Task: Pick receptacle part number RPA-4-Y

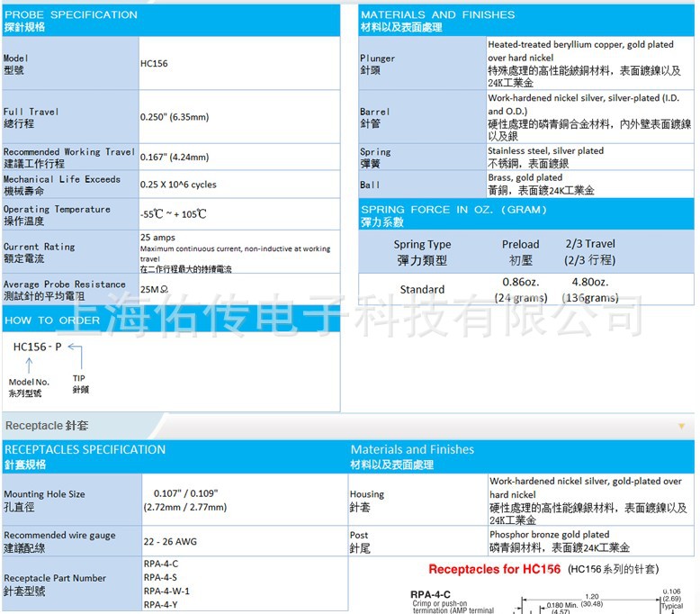Action: click(160, 605)
